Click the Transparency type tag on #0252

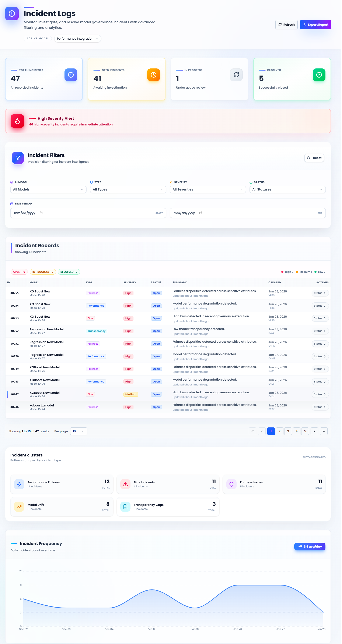[x=97, y=331]
